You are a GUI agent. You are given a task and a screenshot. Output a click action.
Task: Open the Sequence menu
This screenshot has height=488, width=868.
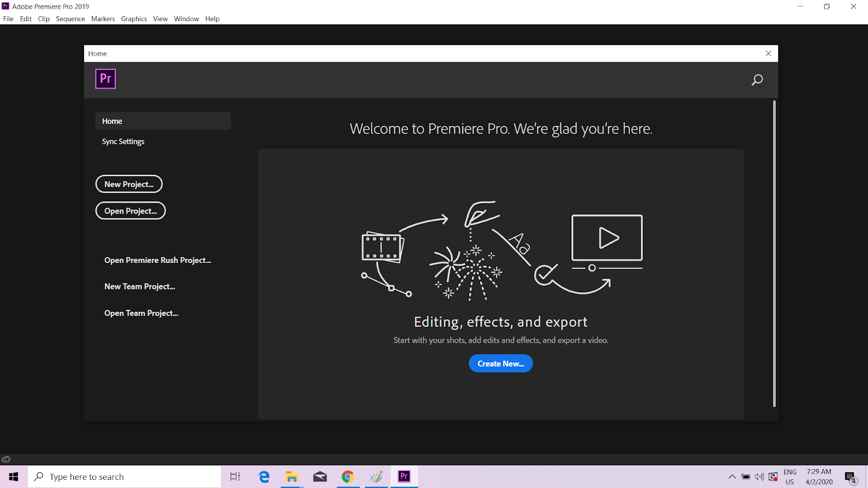click(71, 18)
